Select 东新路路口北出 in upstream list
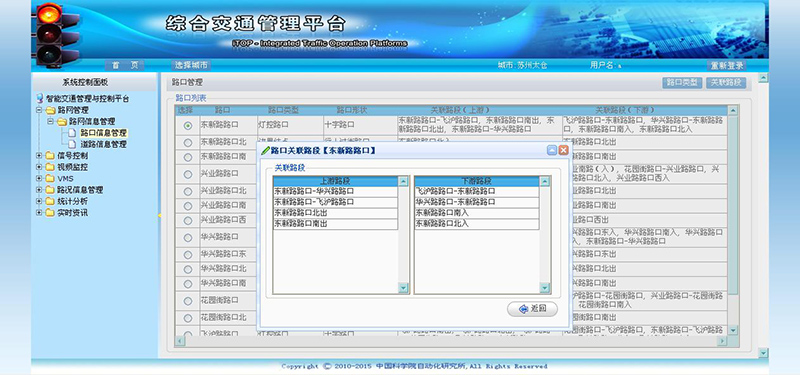The height and width of the screenshot is (375, 800). point(335,213)
